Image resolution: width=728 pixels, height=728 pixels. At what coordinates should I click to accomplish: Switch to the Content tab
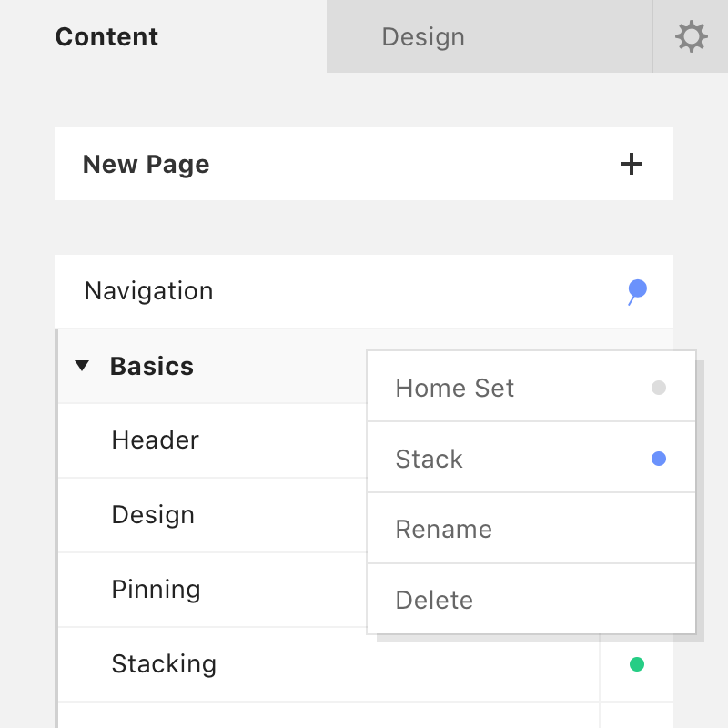106,37
